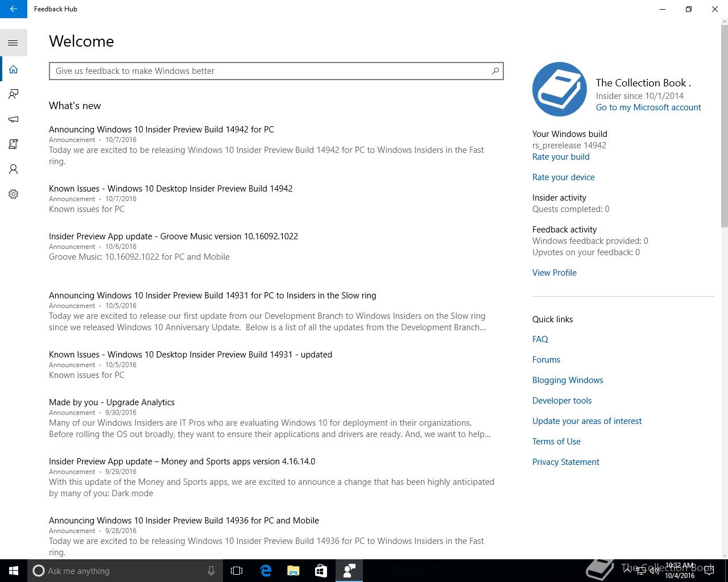This screenshot has height=582, width=728.
Task: Open the Forums quick link
Action: (x=546, y=360)
